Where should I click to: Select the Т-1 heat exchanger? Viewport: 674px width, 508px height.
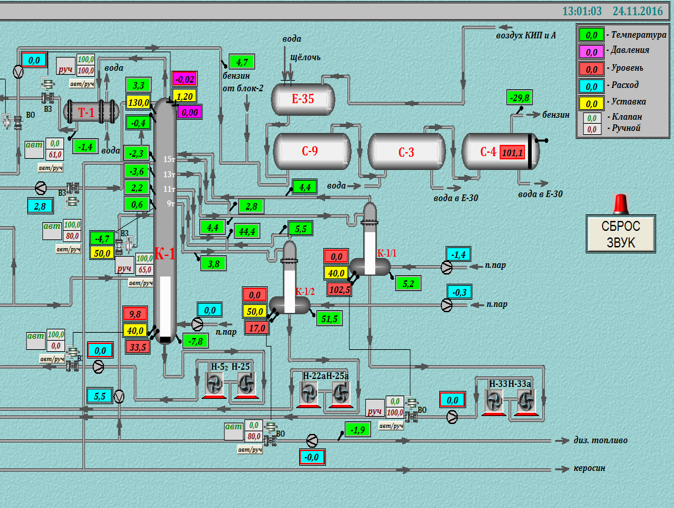coord(91,113)
